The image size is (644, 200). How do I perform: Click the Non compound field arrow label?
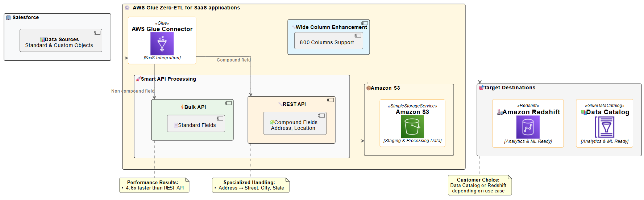point(133,91)
